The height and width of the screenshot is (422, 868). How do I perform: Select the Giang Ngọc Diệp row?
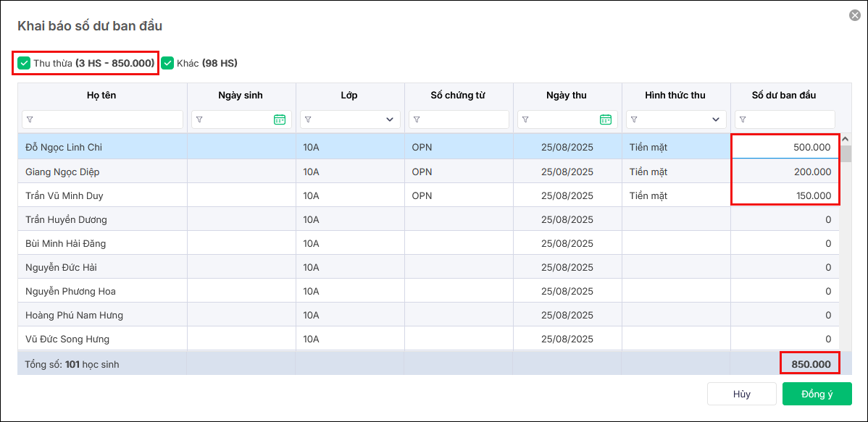(101, 172)
